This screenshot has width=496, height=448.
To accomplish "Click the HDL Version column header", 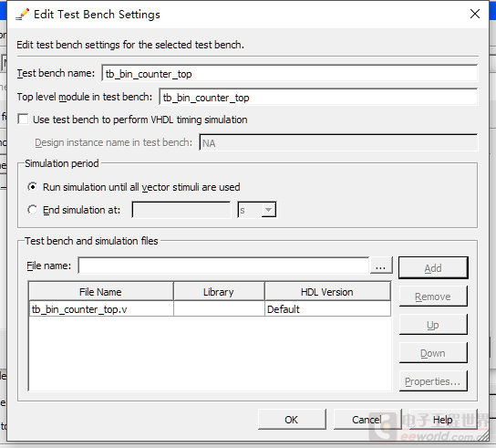I will (x=327, y=292).
